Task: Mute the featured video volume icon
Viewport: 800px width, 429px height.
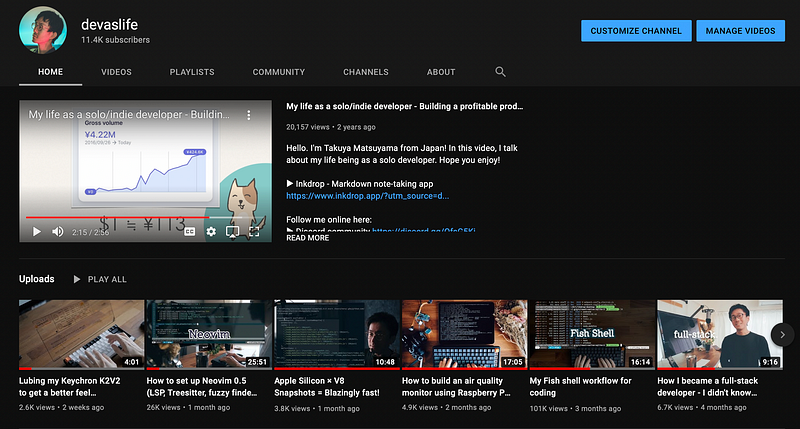Action: 58,232
